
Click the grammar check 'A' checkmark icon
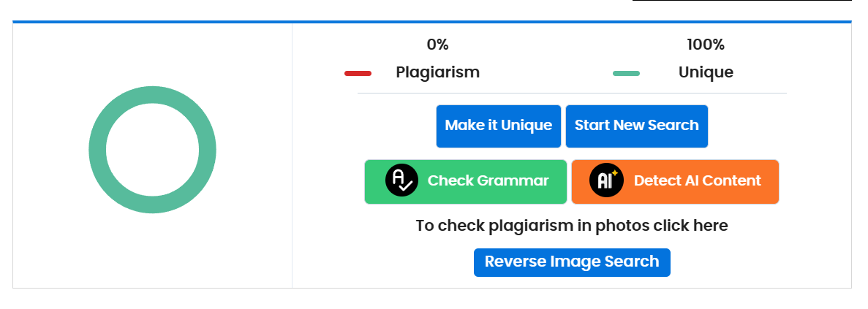pyautogui.click(x=401, y=180)
